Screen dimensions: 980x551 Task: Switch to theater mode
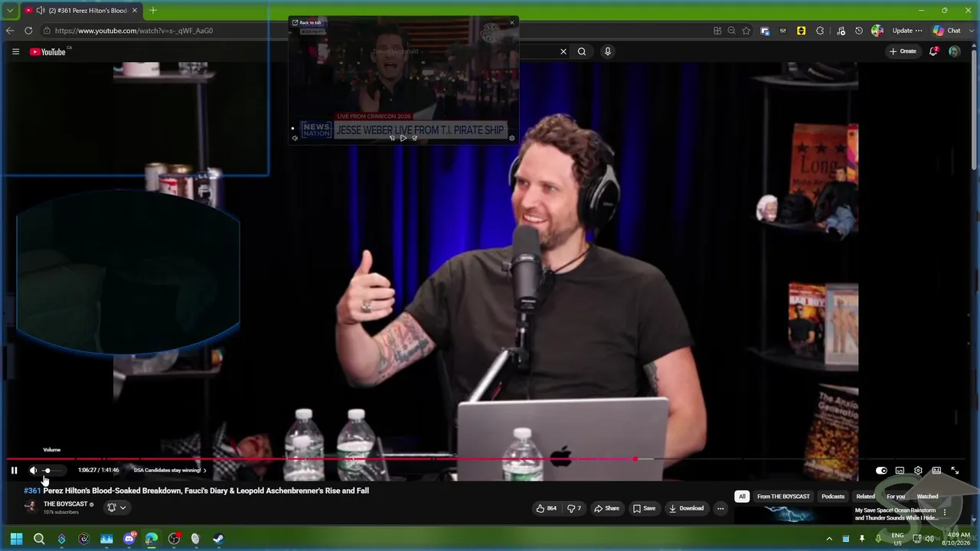coord(936,471)
